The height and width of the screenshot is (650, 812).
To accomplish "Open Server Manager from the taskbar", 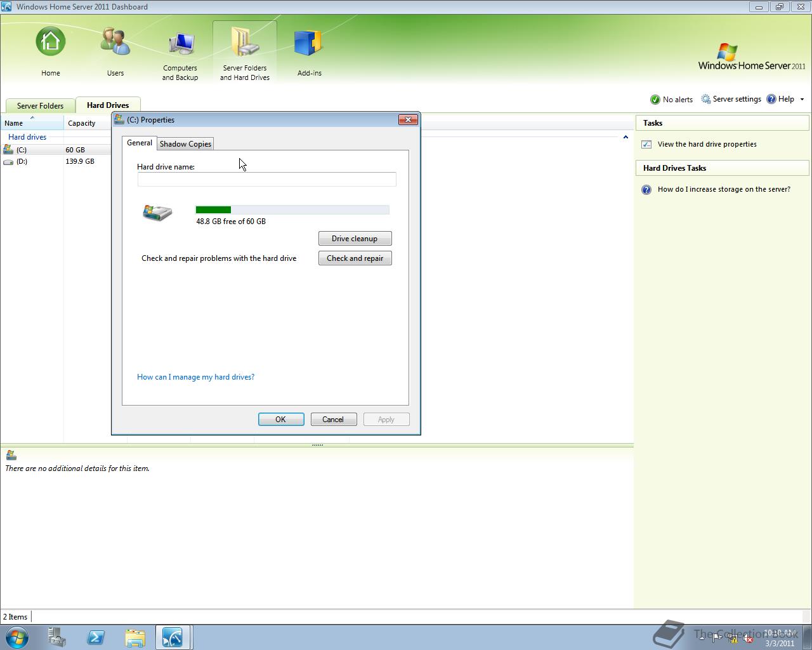I will click(x=57, y=637).
